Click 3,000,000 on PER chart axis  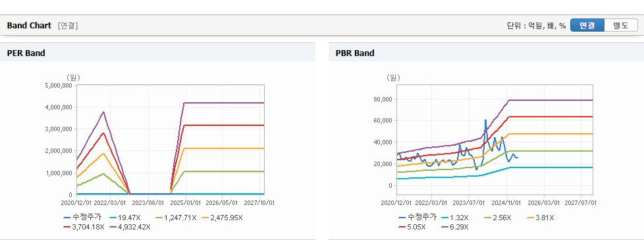click(59, 129)
